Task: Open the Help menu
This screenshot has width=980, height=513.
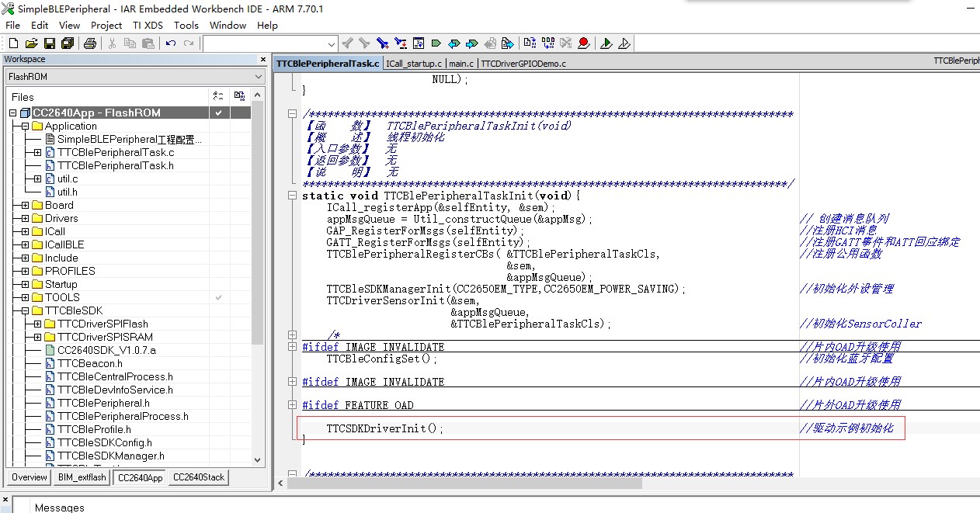Action: coord(267,25)
